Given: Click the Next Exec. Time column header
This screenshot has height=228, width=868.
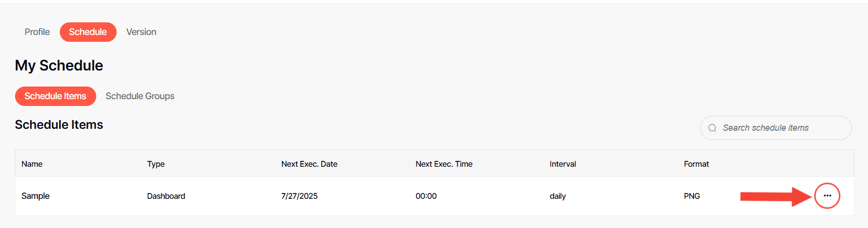Looking at the screenshot, I should point(444,164).
